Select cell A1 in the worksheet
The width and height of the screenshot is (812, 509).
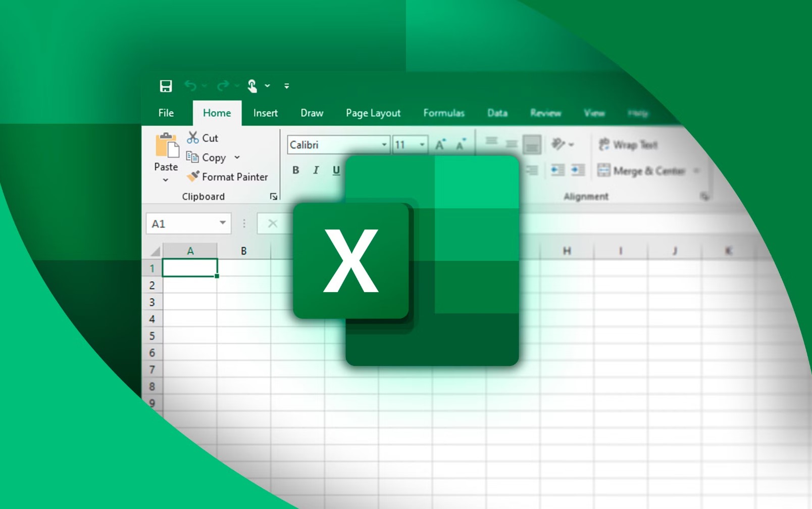(190, 268)
